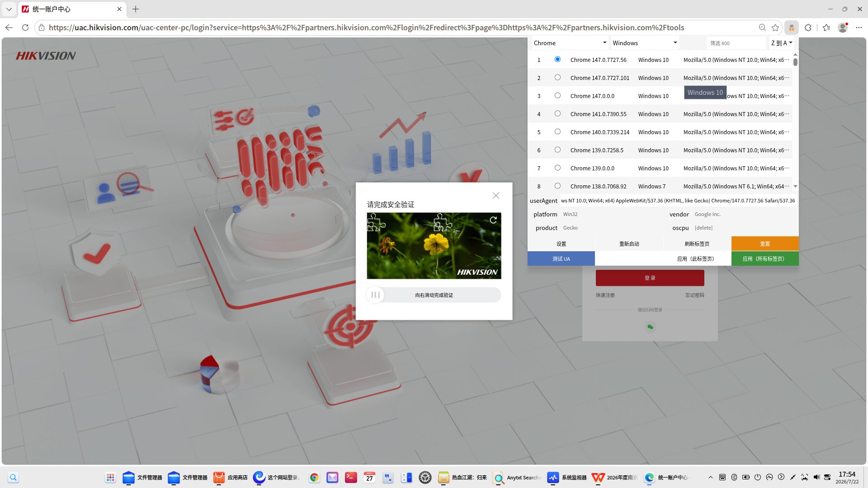Go back to previous page
Image resolution: width=868 pixels, height=488 pixels.
9,28
